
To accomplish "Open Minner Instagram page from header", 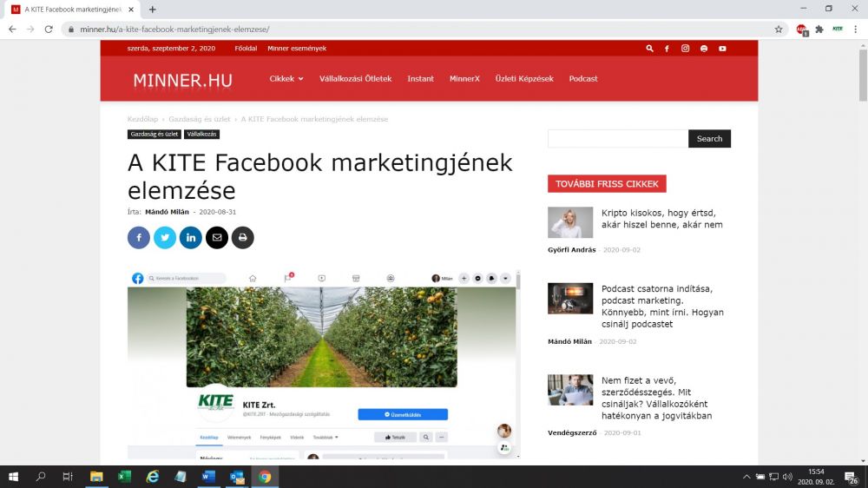I will coord(686,48).
